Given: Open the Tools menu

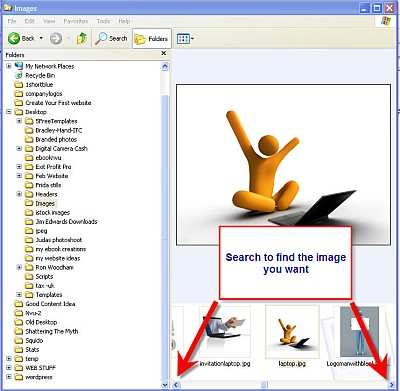Looking at the screenshot, I should pyautogui.click(x=103, y=21).
